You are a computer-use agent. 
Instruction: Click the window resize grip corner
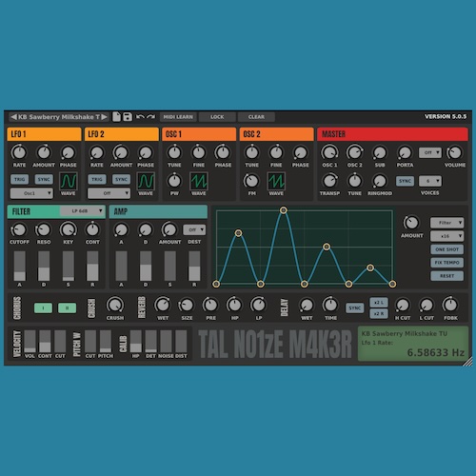point(467,362)
